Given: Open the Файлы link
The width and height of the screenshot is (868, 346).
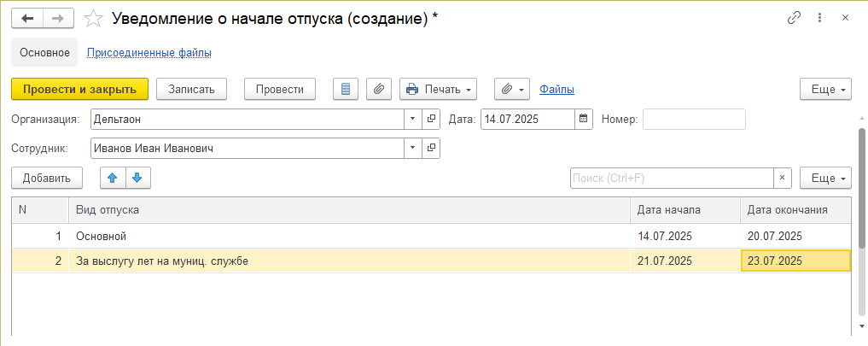Looking at the screenshot, I should 556,89.
